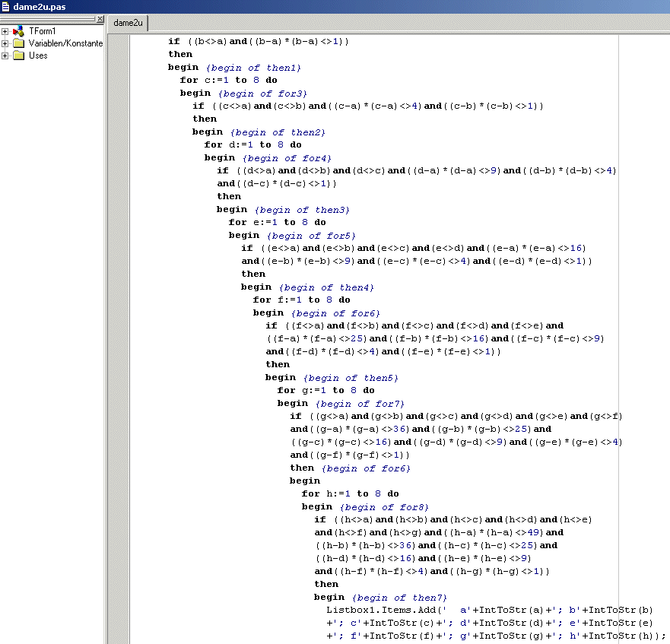Place cursor on 'begin of then1' comment
This screenshot has height=644, width=670.
point(253,68)
